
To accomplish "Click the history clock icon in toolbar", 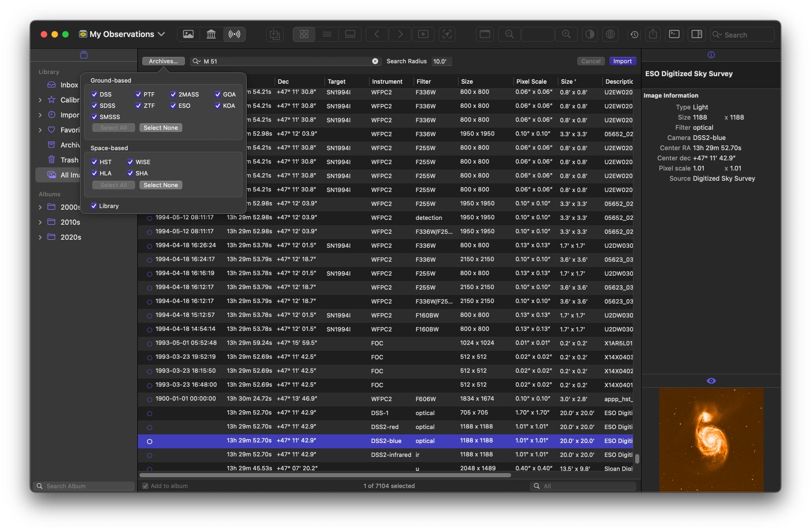I will click(x=635, y=34).
